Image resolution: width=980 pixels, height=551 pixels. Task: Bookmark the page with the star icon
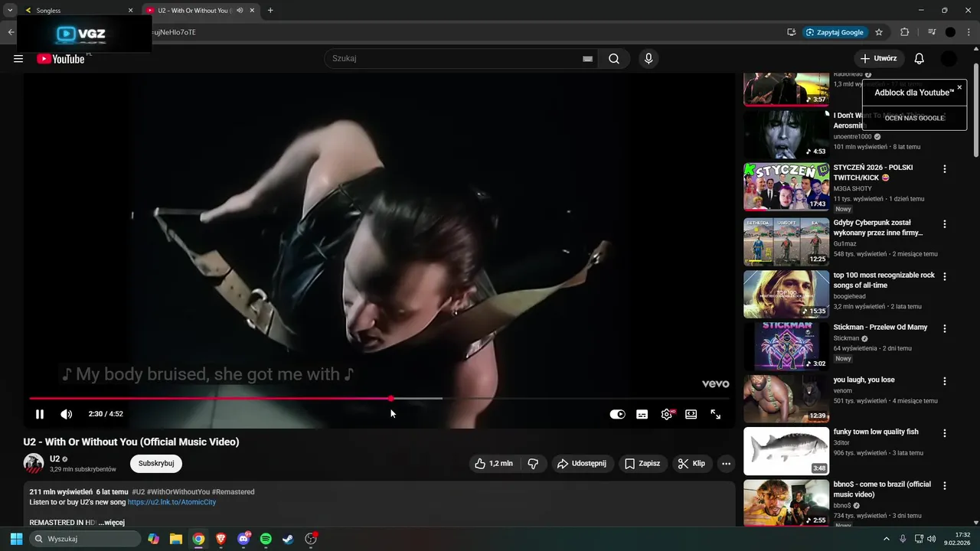tap(879, 32)
